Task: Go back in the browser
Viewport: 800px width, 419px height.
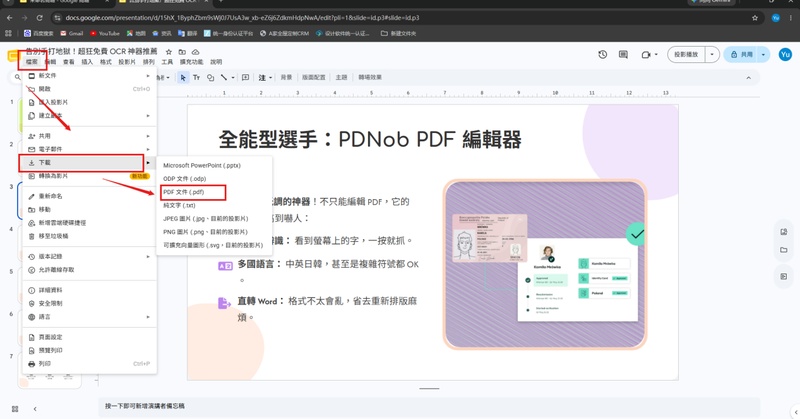Action: pos(10,18)
